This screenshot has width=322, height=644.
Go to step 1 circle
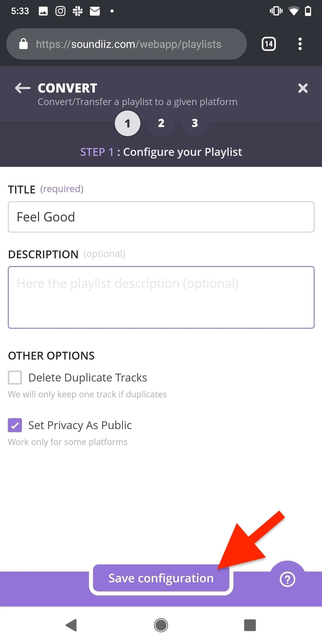coord(127,123)
